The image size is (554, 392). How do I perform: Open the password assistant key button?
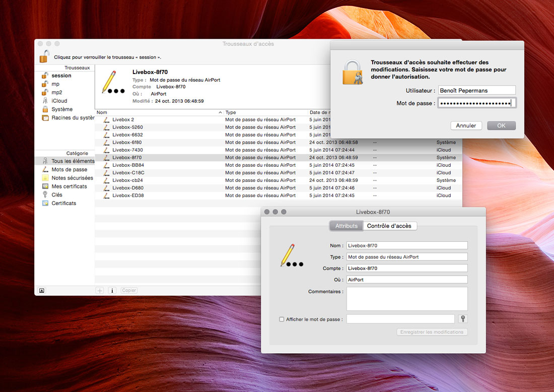point(463,319)
